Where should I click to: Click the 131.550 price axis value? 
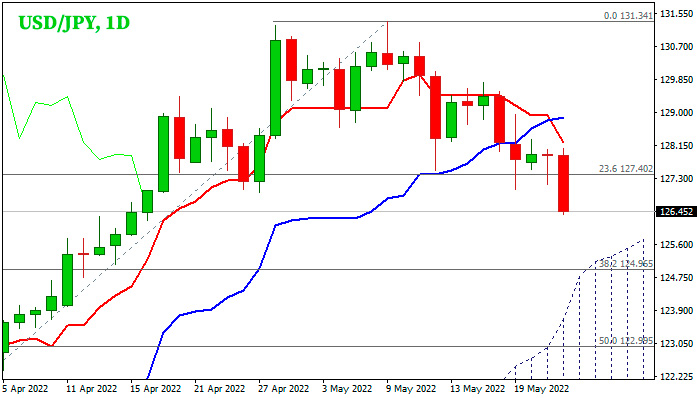[x=677, y=14]
